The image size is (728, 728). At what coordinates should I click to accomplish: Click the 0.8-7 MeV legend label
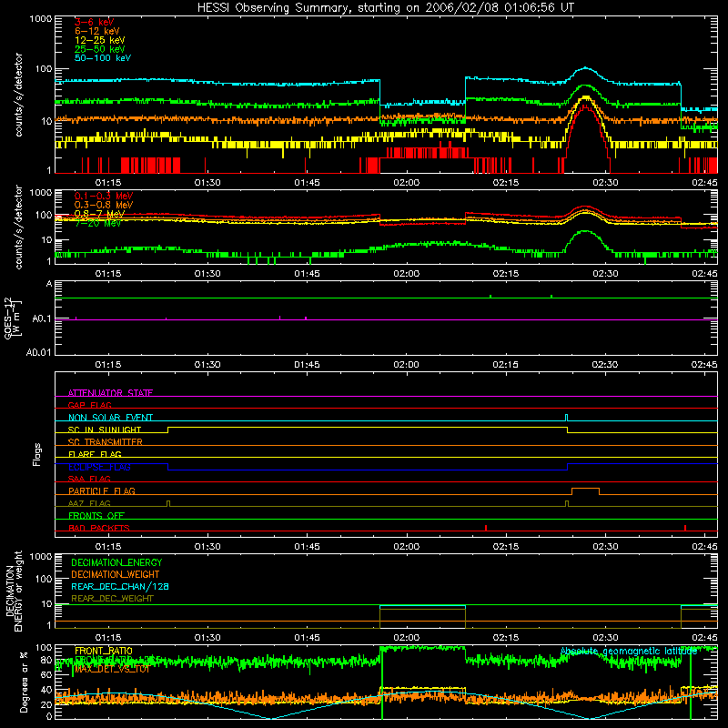[99, 214]
